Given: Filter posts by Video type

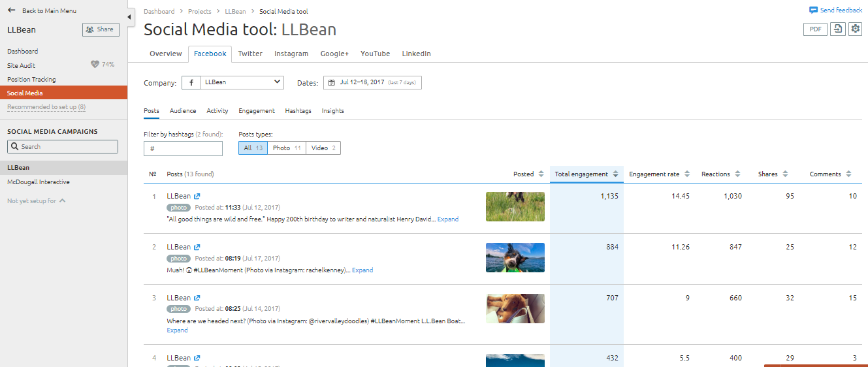Looking at the screenshot, I should (324, 148).
